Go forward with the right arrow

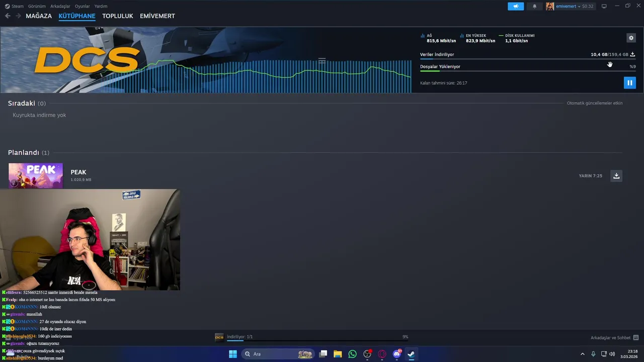pos(18,16)
